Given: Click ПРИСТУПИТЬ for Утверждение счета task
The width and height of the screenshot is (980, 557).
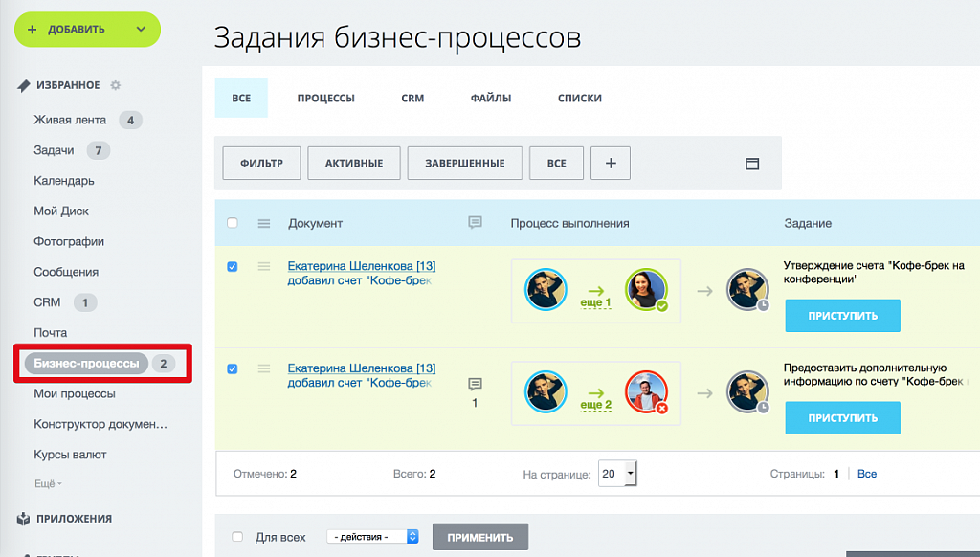Looking at the screenshot, I should point(842,316).
